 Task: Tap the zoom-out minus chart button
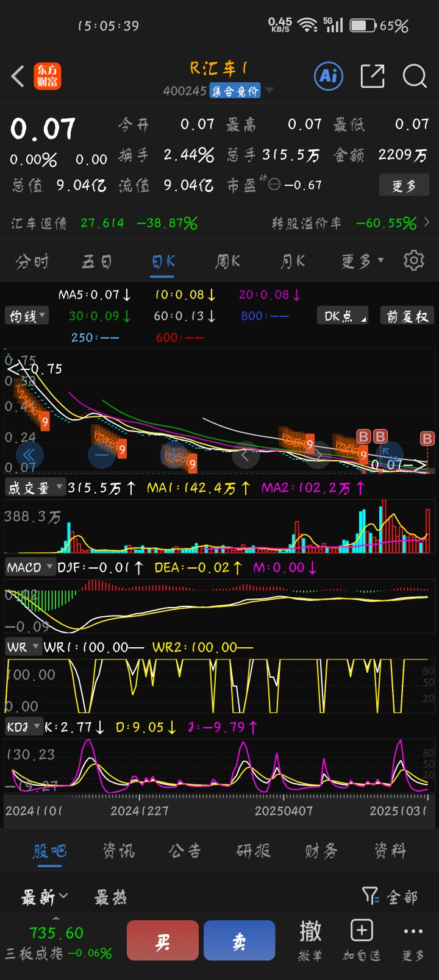102,455
